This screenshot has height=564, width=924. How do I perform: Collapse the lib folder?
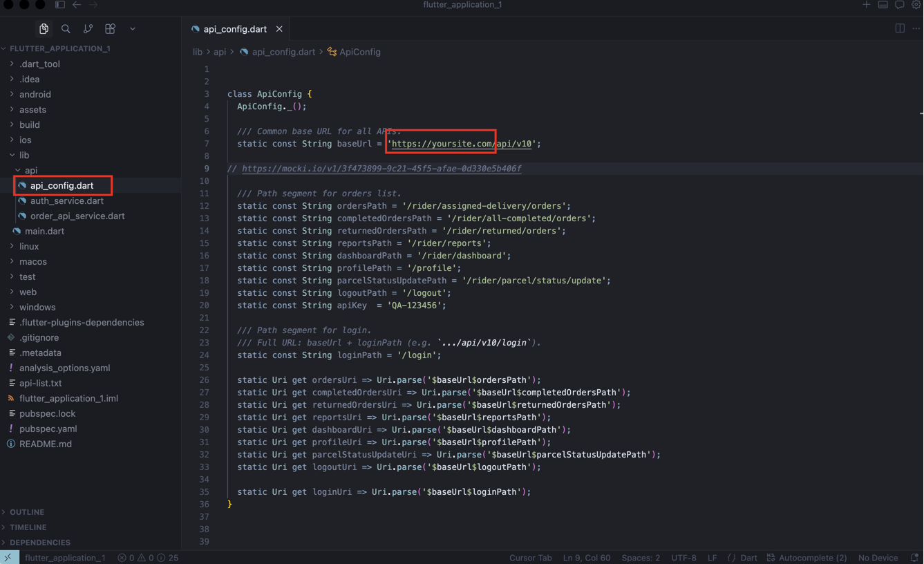(x=23, y=155)
